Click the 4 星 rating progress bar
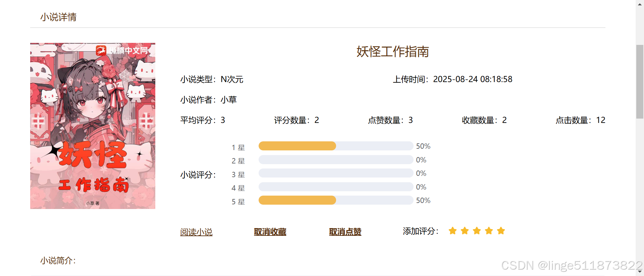 tap(336, 187)
